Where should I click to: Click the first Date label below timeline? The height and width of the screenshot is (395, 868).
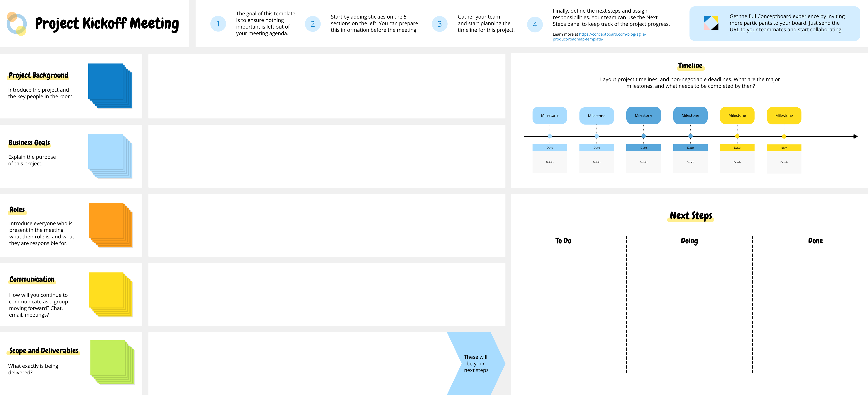coord(550,147)
